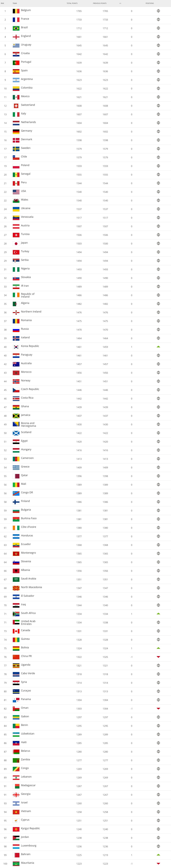Click the green up arrow for Bahrain
Screen dimensions: 171x868
(x=158, y=855)
